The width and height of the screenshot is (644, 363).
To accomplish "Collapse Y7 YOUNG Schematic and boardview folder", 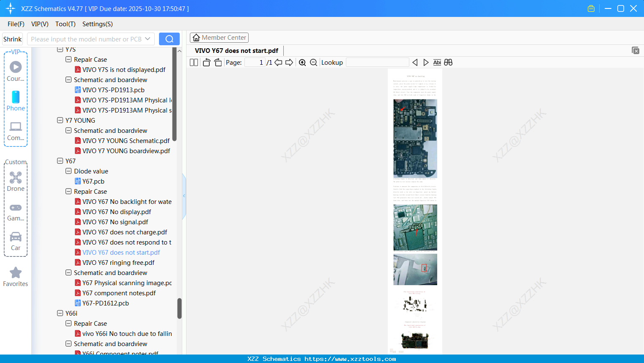I will point(69,130).
